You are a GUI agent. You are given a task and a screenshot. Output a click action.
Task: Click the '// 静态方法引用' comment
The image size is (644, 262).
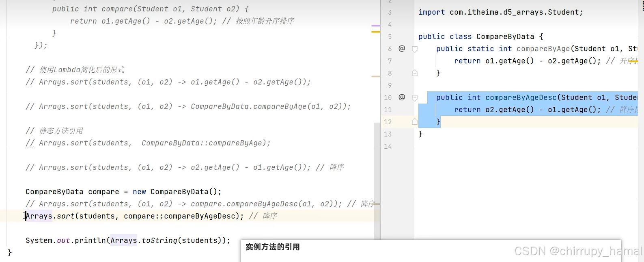click(54, 131)
